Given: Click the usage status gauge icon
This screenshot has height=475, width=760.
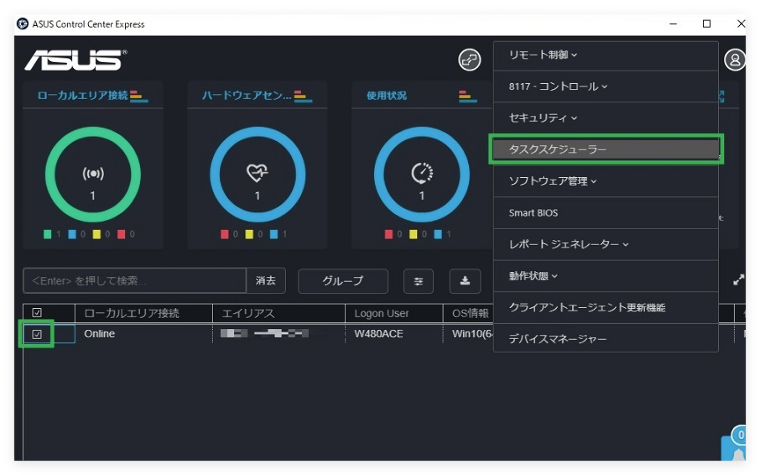Looking at the screenshot, I should point(422,173).
